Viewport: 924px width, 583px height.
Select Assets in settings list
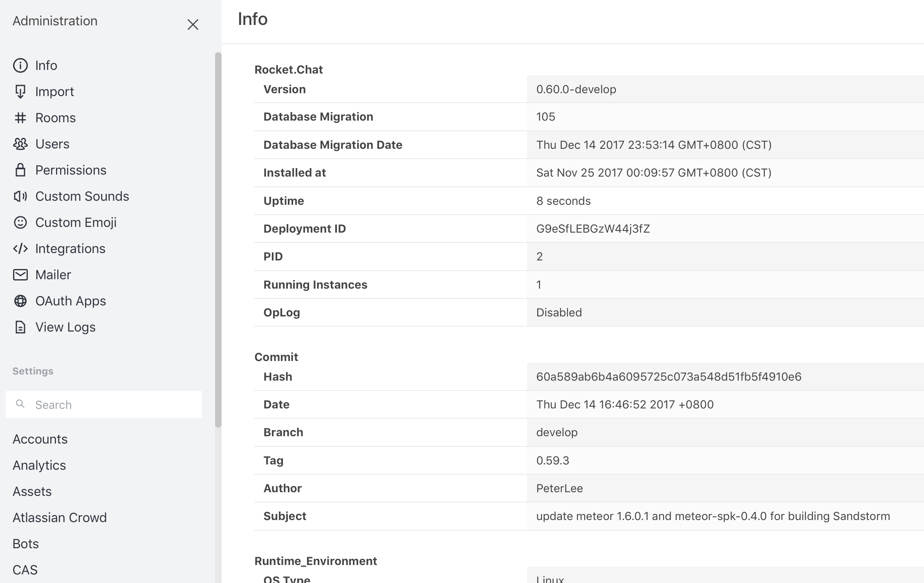tap(32, 491)
